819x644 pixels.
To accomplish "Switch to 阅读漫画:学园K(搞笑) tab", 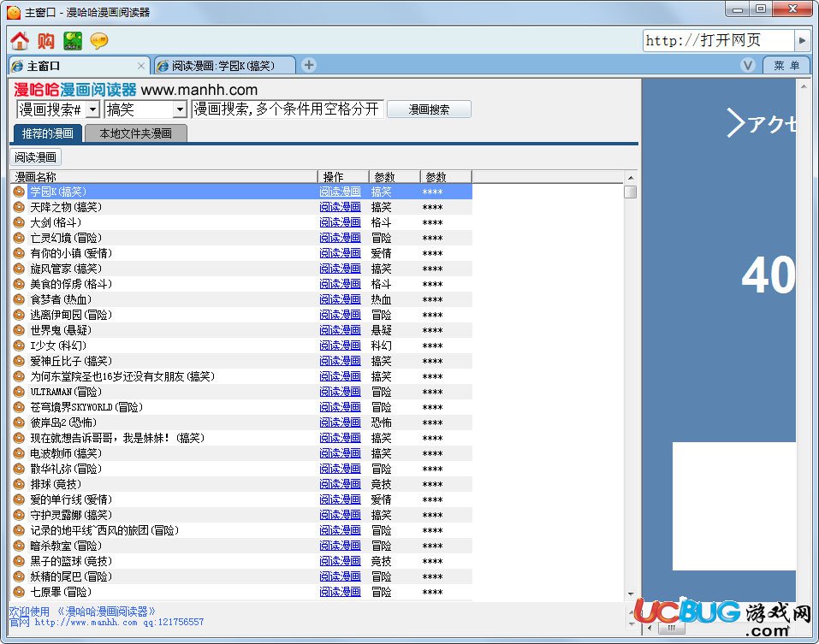I will (224, 66).
